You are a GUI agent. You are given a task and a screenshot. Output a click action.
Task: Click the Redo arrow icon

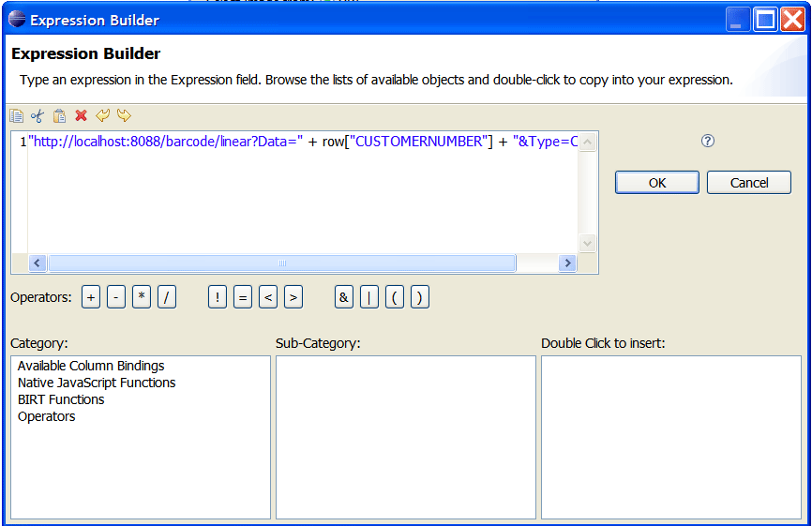pyautogui.click(x=125, y=115)
